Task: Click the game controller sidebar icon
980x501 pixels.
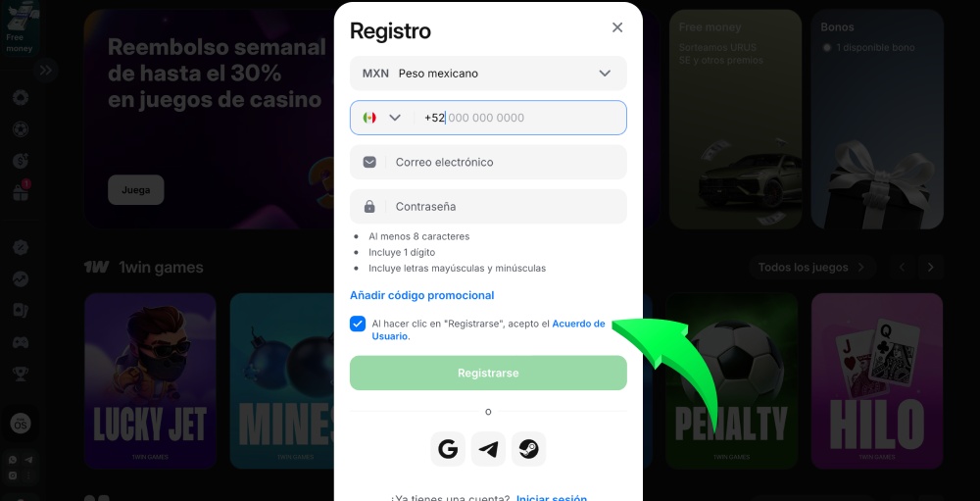Action: (21, 342)
